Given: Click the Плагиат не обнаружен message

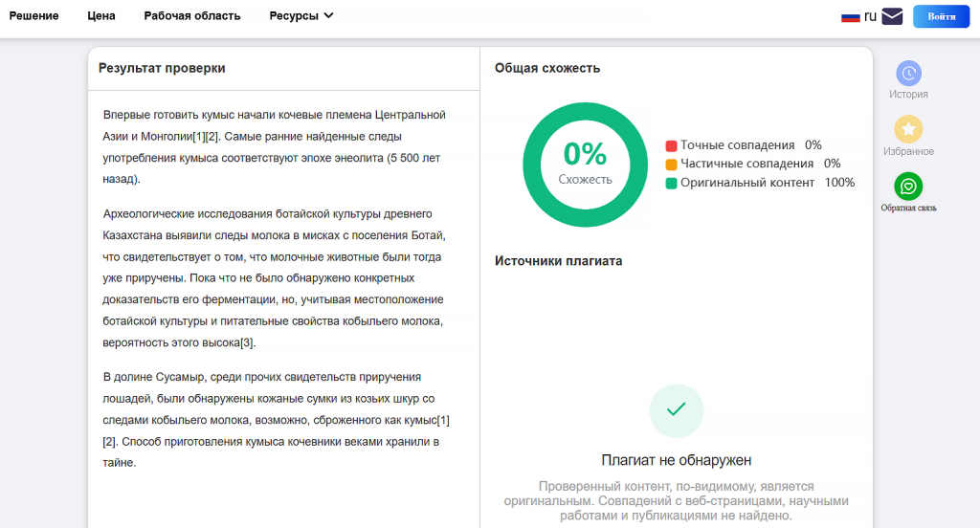Looking at the screenshot, I should pyautogui.click(x=677, y=460).
